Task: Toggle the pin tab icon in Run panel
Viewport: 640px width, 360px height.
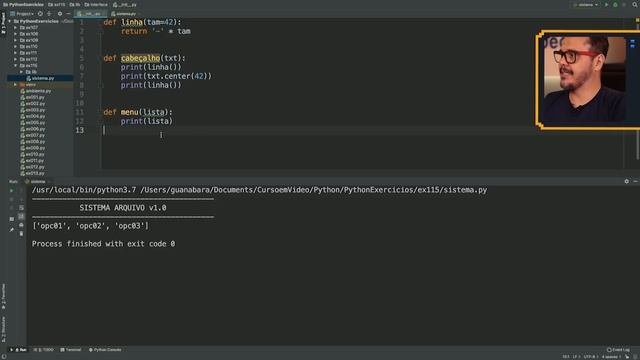Action: coord(11,230)
